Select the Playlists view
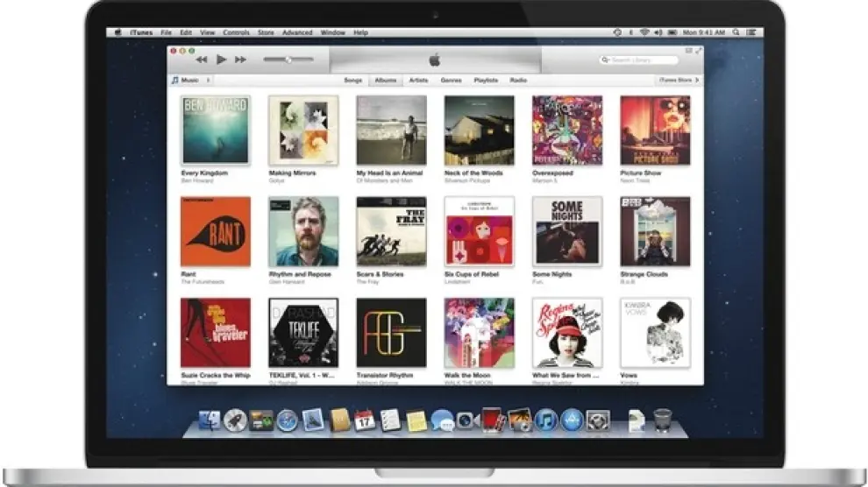 click(x=486, y=80)
